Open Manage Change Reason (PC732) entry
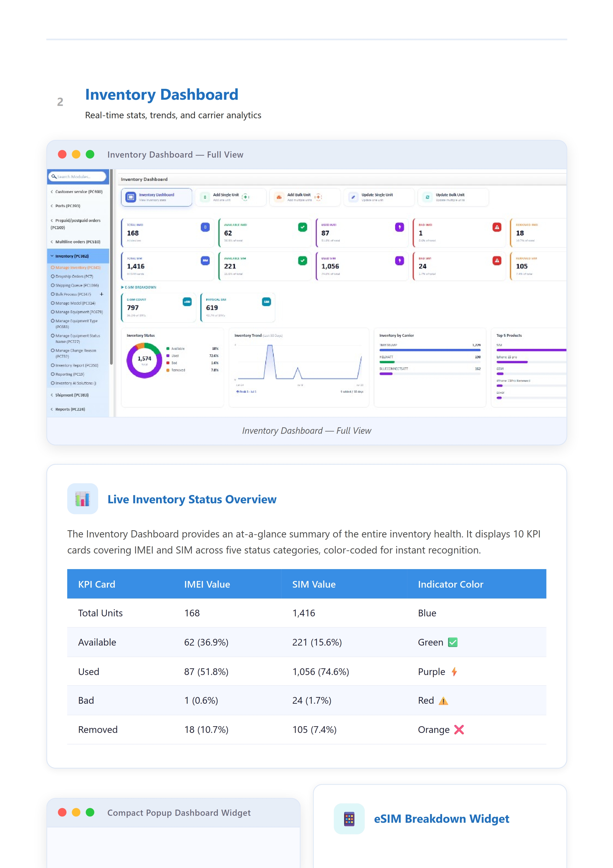The image size is (613, 868). click(x=74, y=354)
